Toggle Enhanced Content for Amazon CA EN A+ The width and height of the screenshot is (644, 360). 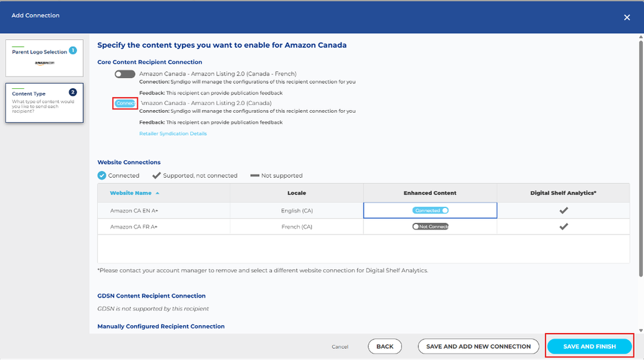point(430,211)
